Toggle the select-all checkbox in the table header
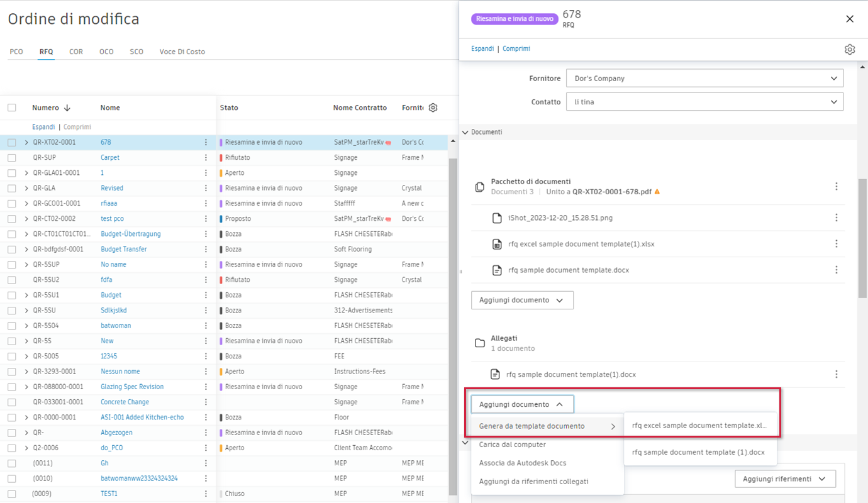868x503 pixels. 12,108
